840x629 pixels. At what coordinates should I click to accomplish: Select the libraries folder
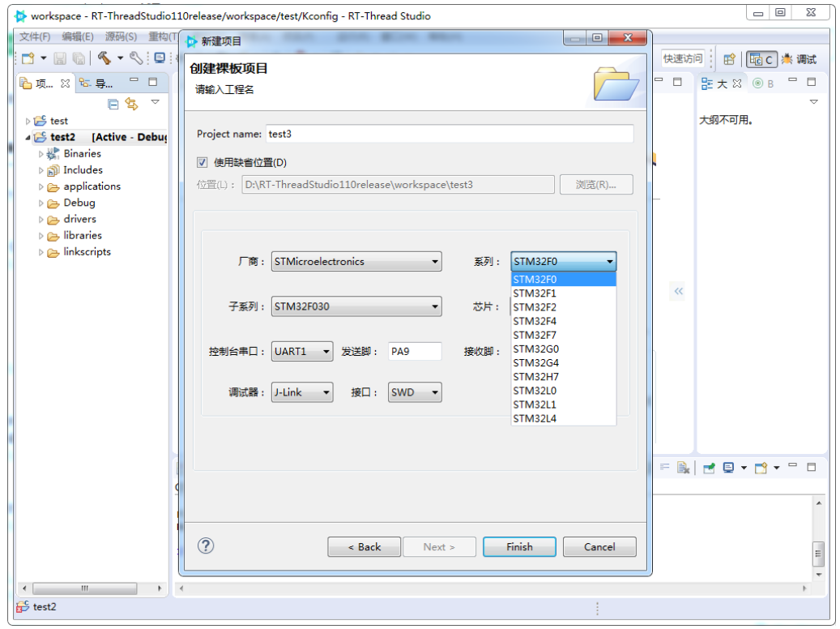[83, 235]
